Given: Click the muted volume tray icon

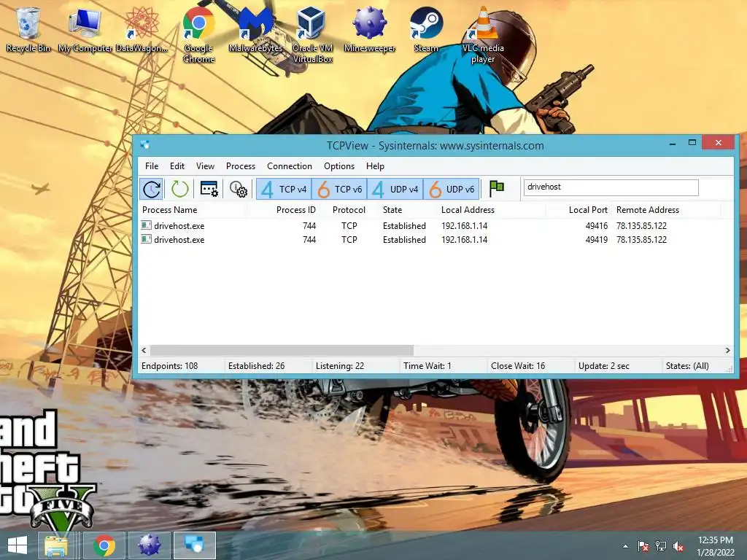Looking at the screenshot, I should (x=678, y=546).
